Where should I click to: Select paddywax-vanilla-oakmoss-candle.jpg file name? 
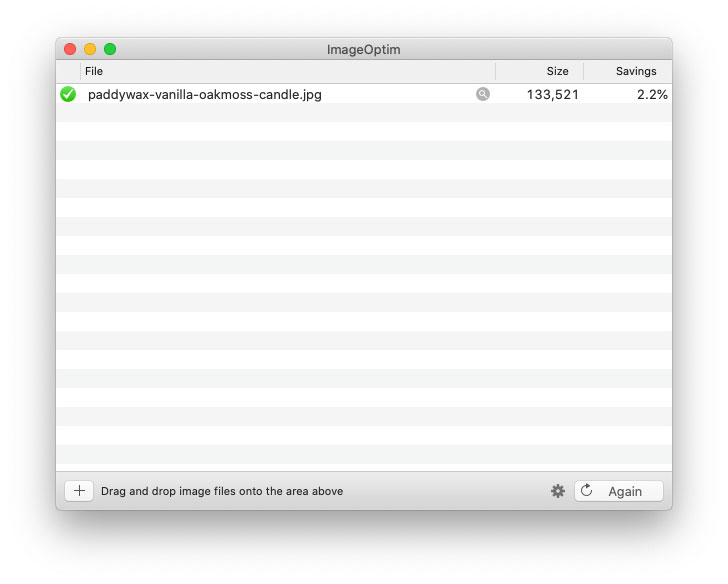205,95
